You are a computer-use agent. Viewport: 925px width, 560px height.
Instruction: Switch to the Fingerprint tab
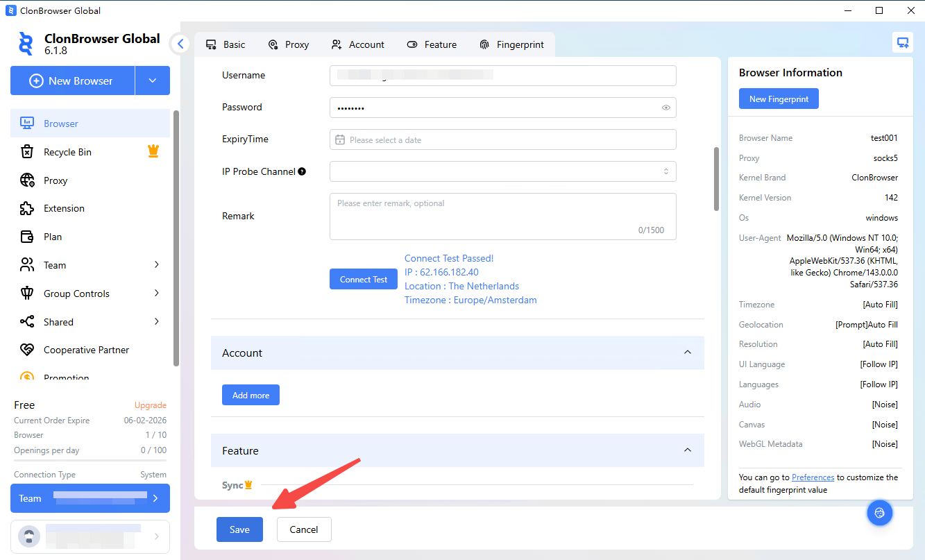coord(511,44)
